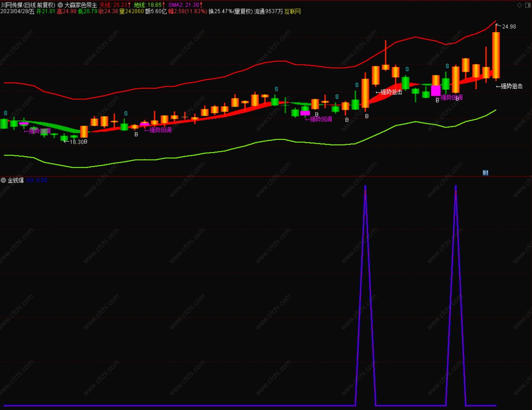Click the 量242860 volume value
Image resolution: width=532 pixels, height=410 pixels.
(132, 11)
